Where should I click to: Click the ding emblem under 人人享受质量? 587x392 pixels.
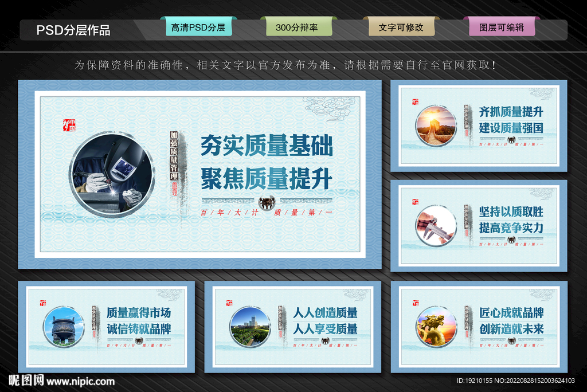[326, 340]
